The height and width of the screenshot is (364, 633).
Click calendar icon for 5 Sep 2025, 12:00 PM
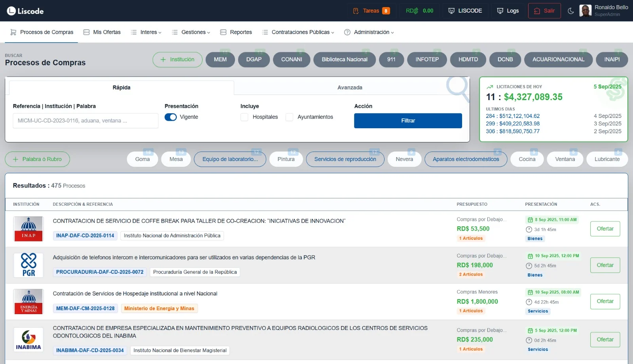(x=530, y=330)
